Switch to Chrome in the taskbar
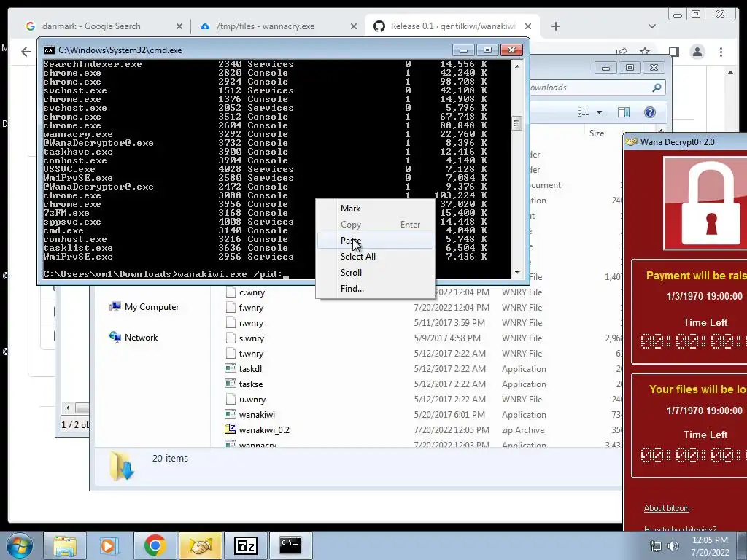 coord(155,545)
